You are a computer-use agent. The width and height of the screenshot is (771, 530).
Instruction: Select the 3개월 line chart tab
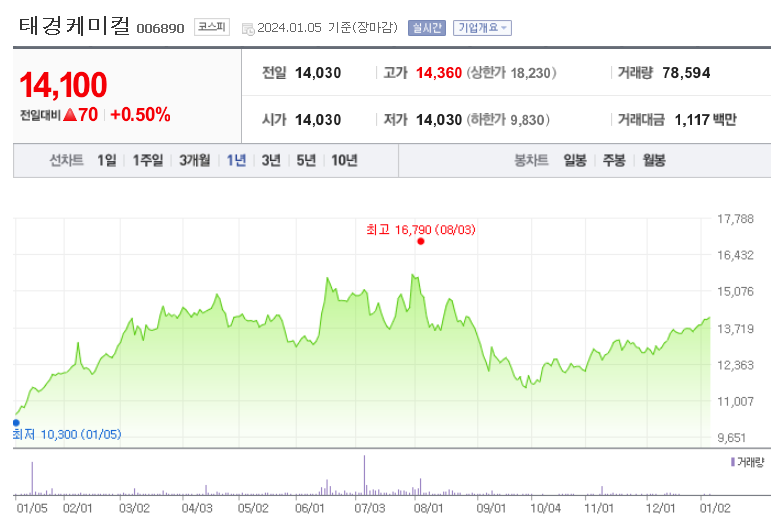coord(194,160)
